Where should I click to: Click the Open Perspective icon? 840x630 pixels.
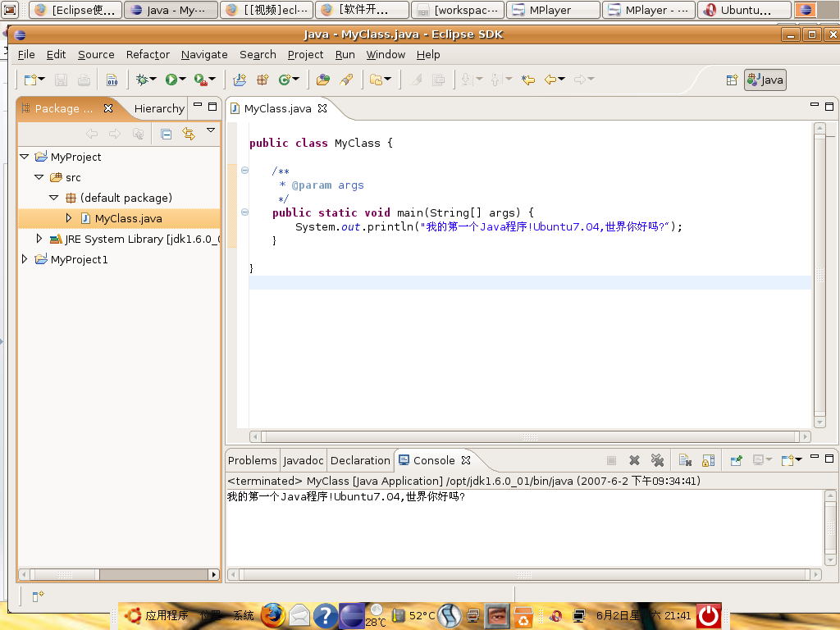click(x=732, y=80)
